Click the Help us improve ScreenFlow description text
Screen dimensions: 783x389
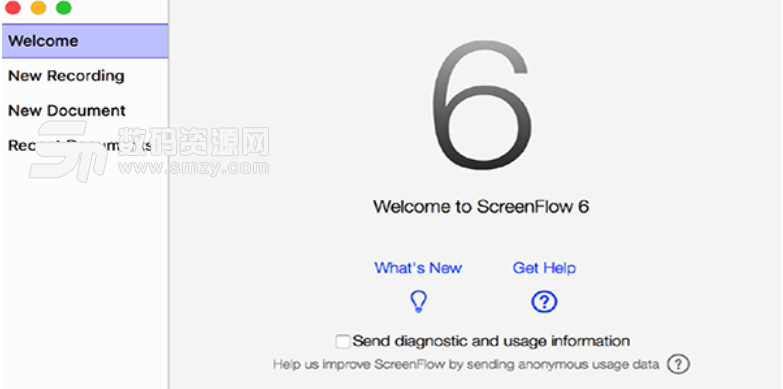466,365
